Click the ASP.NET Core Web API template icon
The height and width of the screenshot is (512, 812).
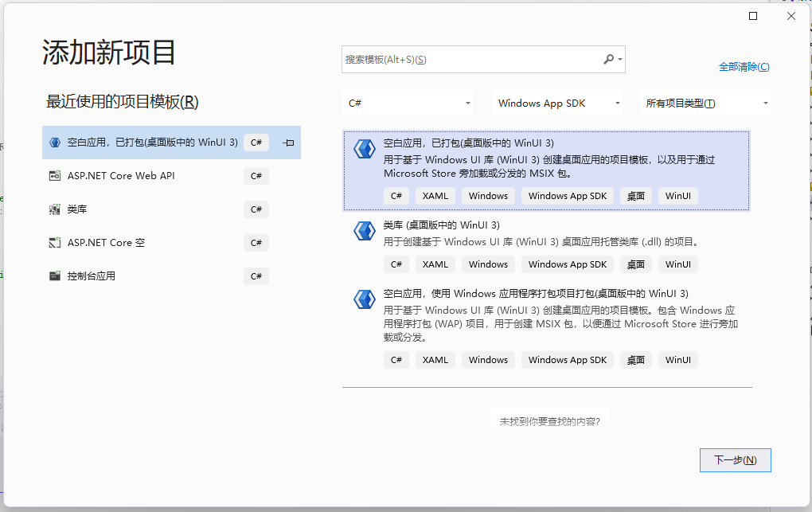click(54, 176)
